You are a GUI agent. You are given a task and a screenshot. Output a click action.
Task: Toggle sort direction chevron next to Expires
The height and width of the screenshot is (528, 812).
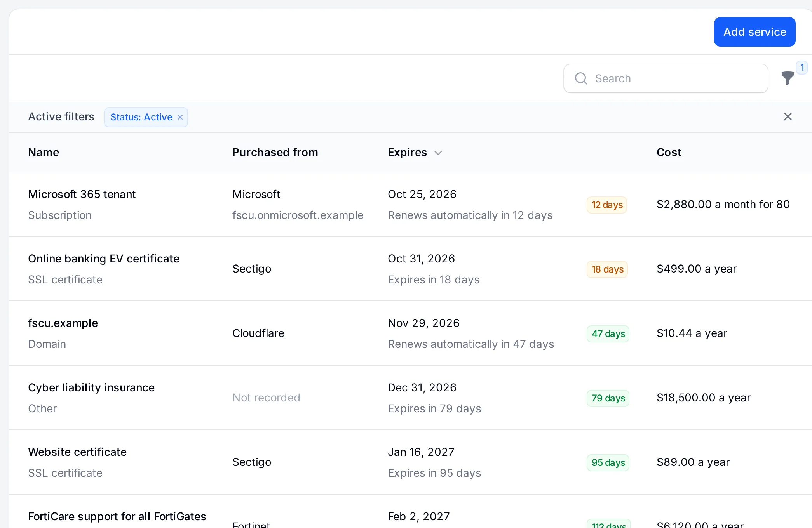tap(438, 153)
